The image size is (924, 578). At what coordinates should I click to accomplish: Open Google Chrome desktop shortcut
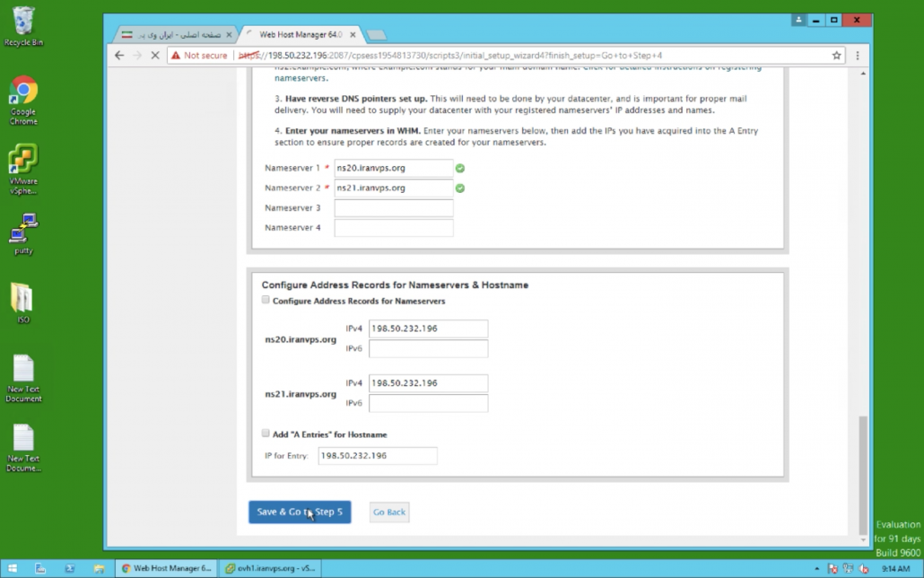23,100
